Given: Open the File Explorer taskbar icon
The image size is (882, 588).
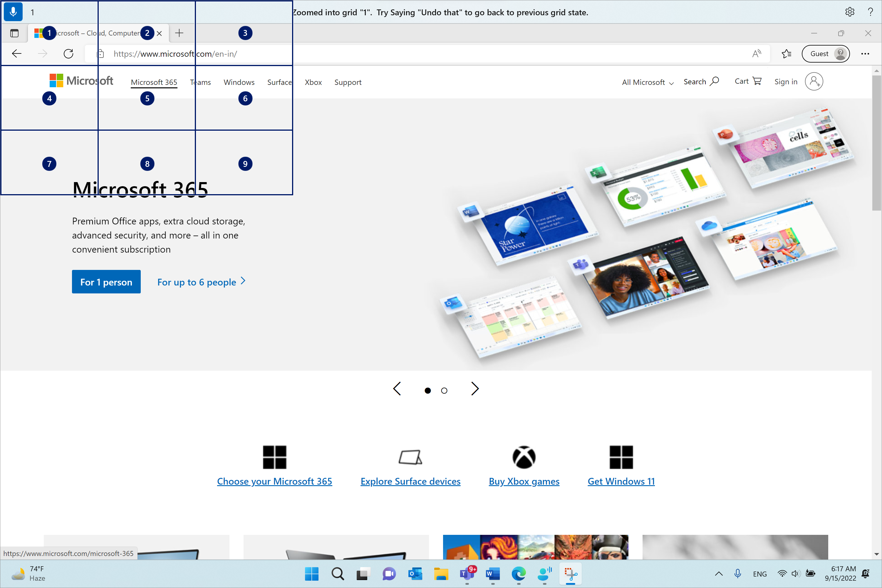Looking at the screenshot, I should [x=440, y=574].
